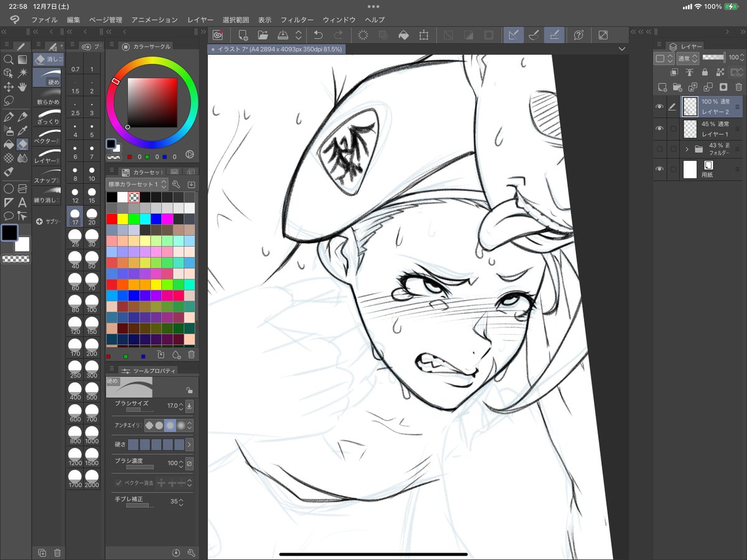Open レイヤー menu in menu bar
This screenshot has height=560, width=747.
pyautogui.click(x=200, y=20)
